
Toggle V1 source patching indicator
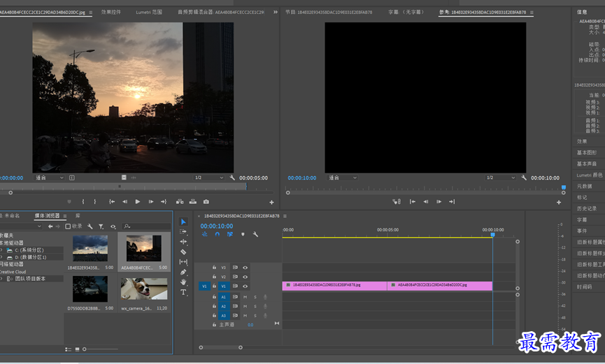point(204,286)
